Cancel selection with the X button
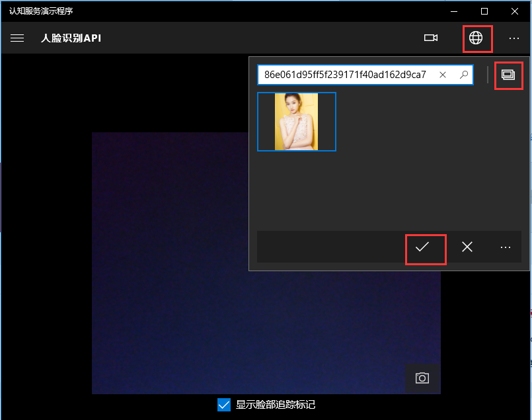This screenshot has width=532, height=420. click(467, 247)
